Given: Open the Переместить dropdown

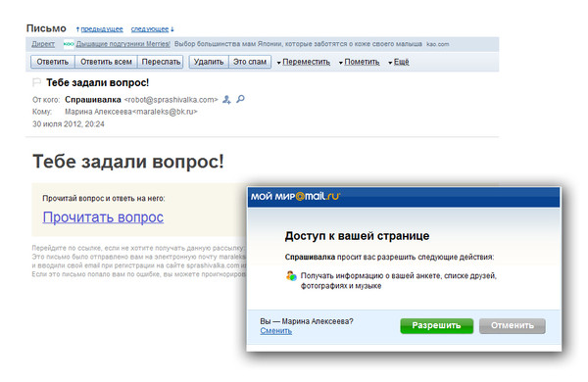Looking at the screenshot, I should point(304,62).
